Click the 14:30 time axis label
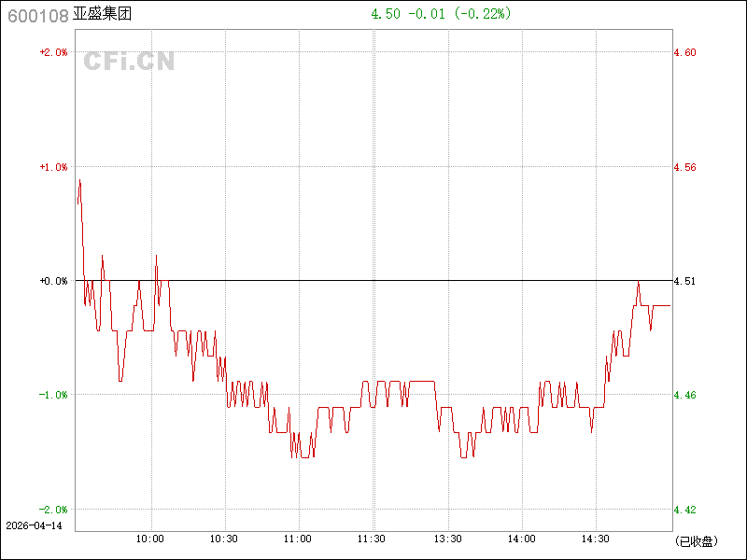This screenshot has width=747, height=560. click(x=596, y=539)
